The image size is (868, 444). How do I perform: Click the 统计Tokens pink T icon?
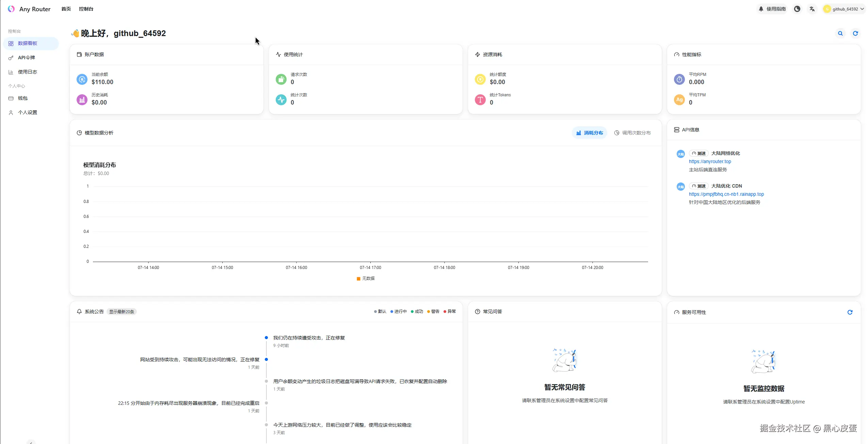coord(480,100)
